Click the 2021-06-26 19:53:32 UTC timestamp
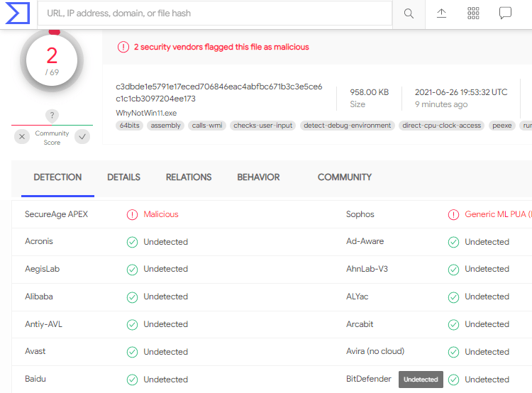 (x=461, y=92)
